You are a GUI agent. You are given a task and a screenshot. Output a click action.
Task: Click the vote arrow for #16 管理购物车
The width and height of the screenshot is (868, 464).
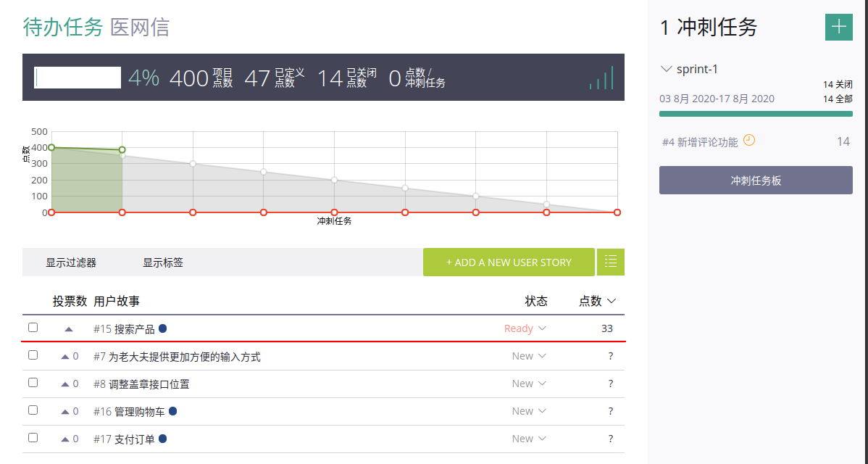coord(65,412)
